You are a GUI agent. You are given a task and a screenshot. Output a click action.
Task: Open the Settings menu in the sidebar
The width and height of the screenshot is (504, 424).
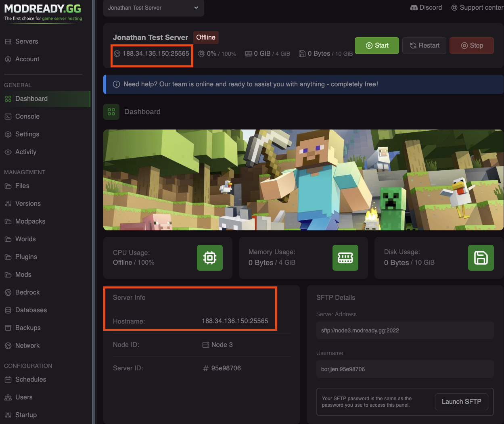[27, 134]
